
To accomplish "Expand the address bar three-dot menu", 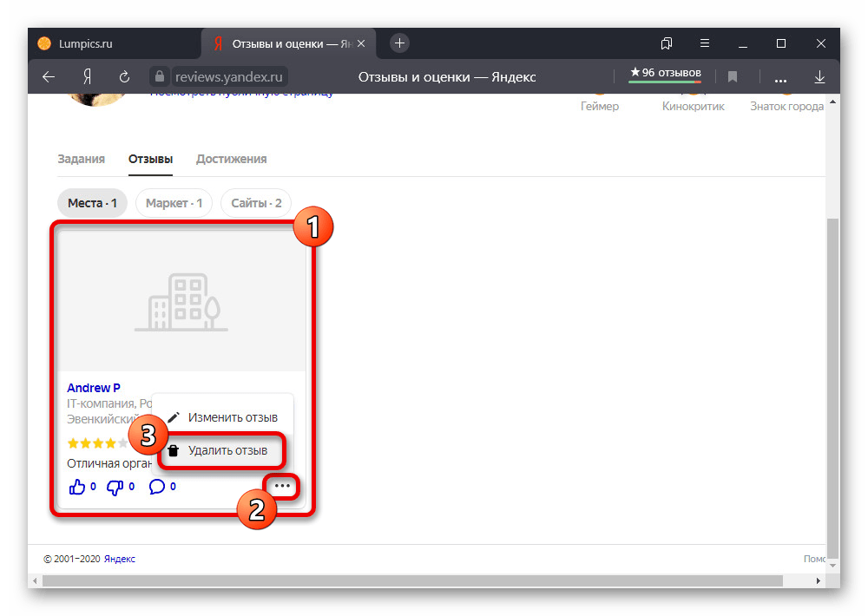I will point(780,77).
